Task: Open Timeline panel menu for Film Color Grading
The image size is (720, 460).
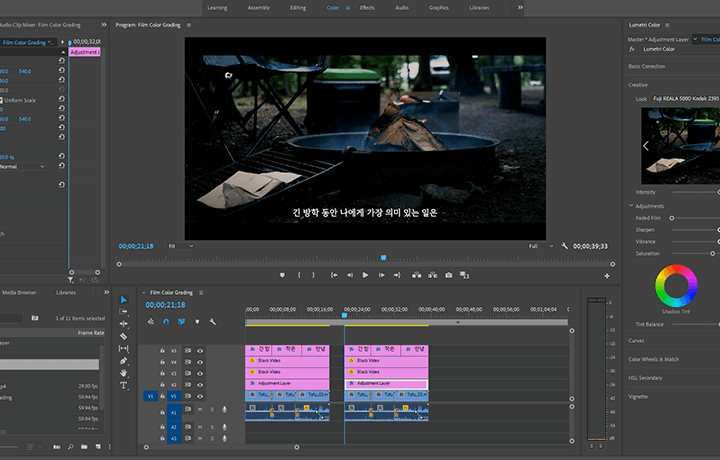Action: pos(201,292)
